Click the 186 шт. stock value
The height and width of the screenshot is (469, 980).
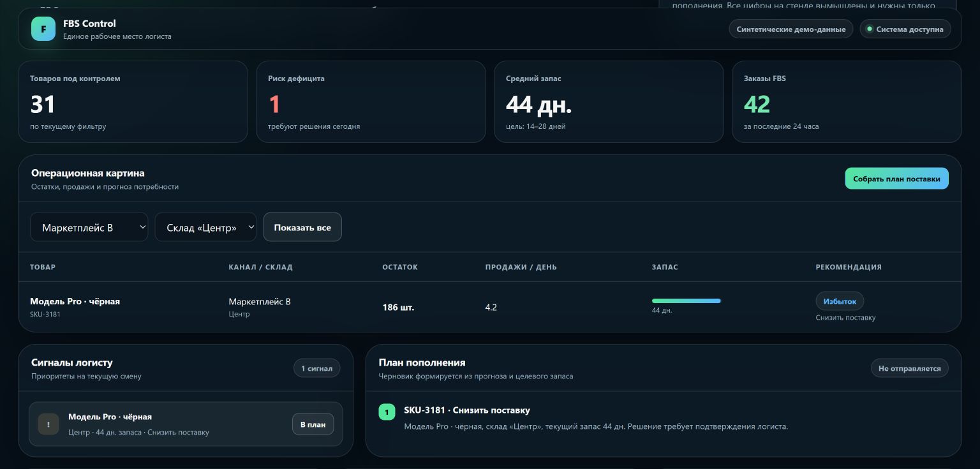click(398, 308)
